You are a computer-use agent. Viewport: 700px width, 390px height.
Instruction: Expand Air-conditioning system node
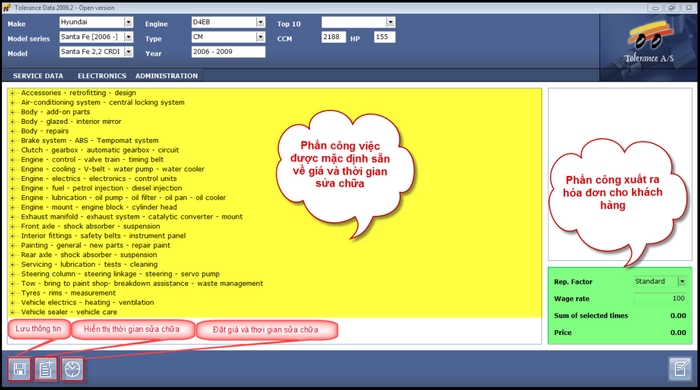[x=12, y=103]
